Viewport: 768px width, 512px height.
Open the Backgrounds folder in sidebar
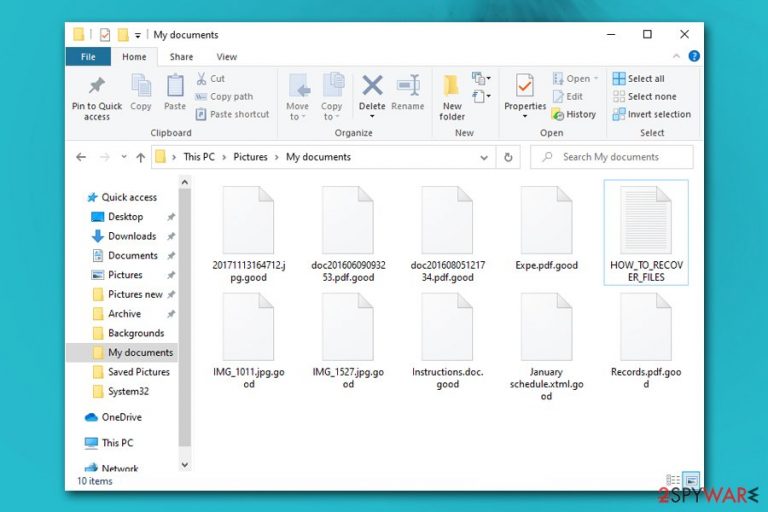click(128, 333)
